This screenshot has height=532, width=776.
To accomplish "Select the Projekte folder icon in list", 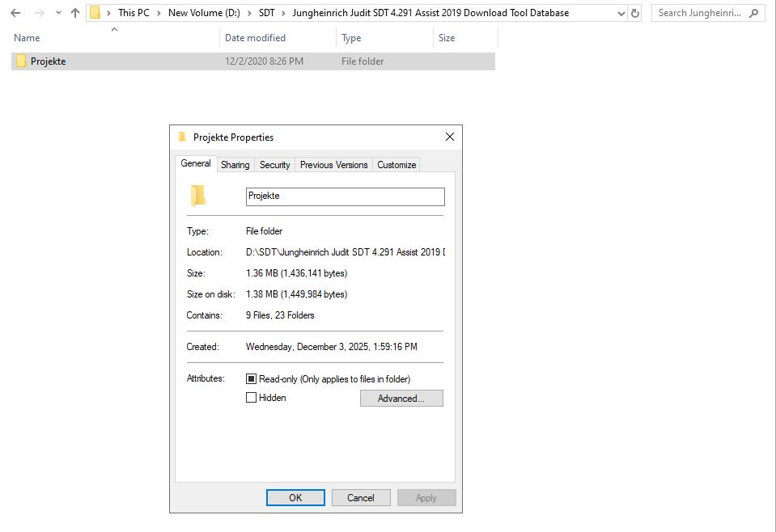I will coord(21,61).
